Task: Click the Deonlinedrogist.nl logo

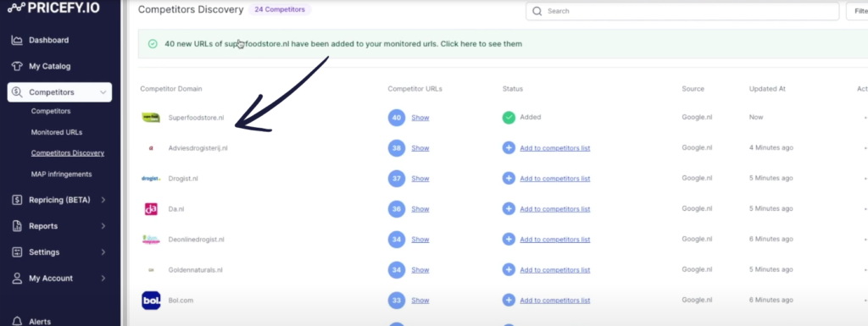Action: tap(151, 240)
